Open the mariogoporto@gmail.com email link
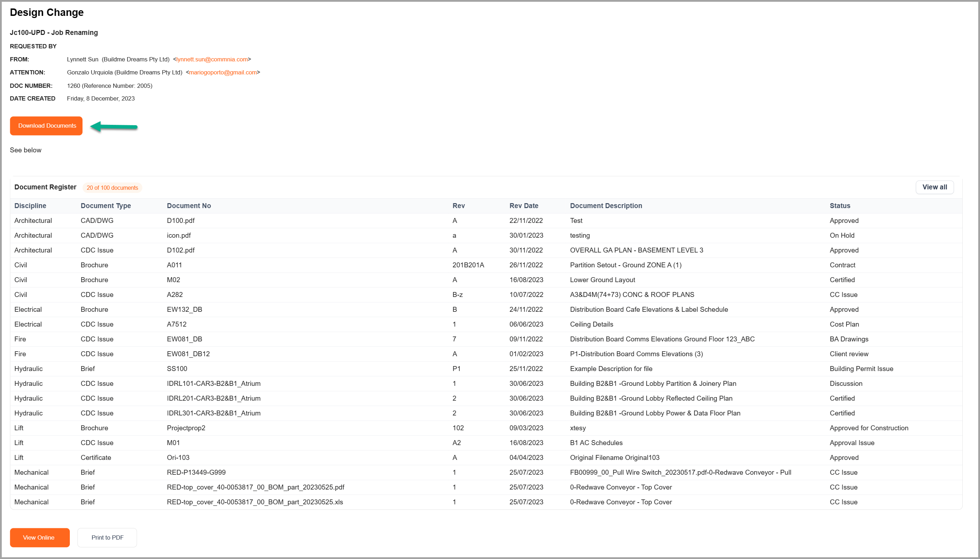 coord(223,72)
